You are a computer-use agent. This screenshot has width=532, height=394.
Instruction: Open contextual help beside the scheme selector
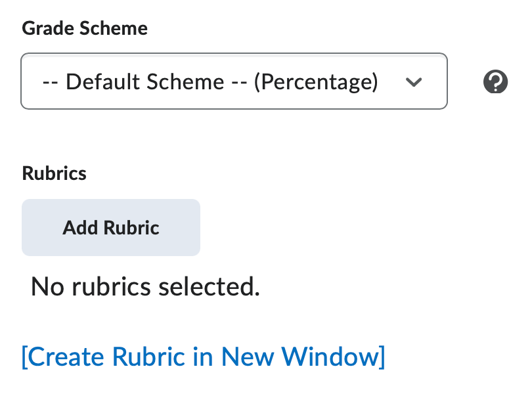[x=495, y=81]
